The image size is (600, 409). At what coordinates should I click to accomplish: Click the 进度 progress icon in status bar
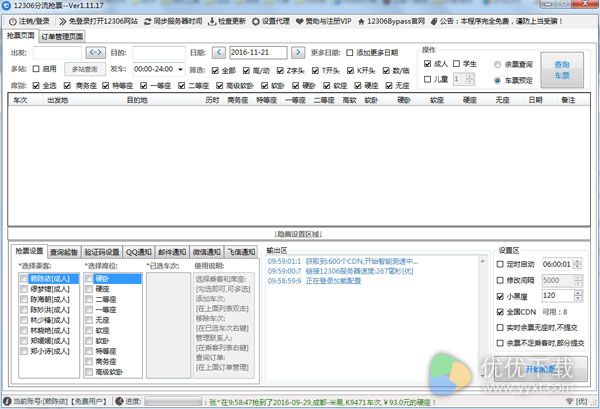119,401
